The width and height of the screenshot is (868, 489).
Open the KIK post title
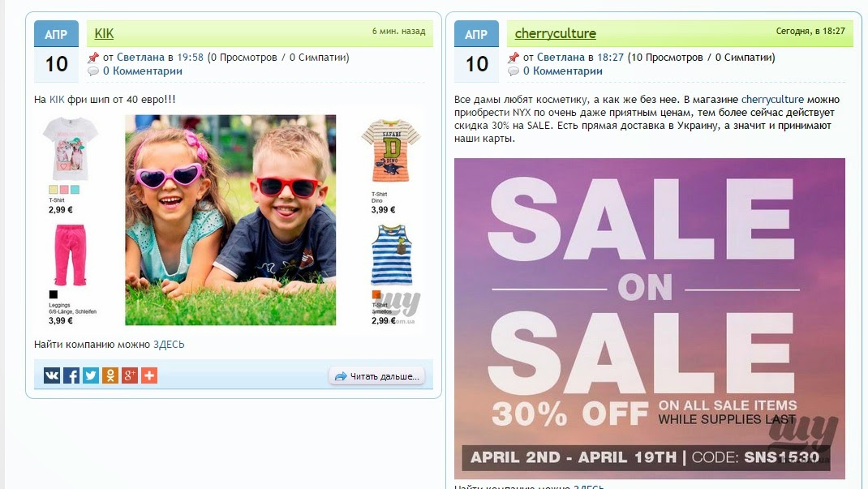[x=104, y=34]
